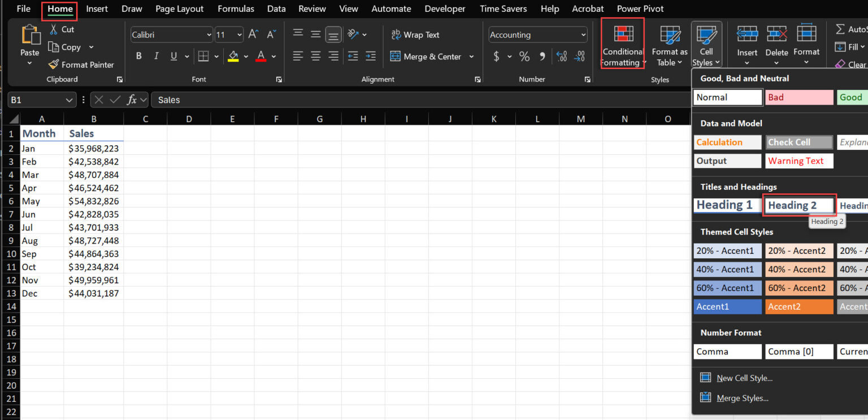This screenshot has width=868, height=420.
Task: Switch to the Formulas tab
Action: point(236,8)
